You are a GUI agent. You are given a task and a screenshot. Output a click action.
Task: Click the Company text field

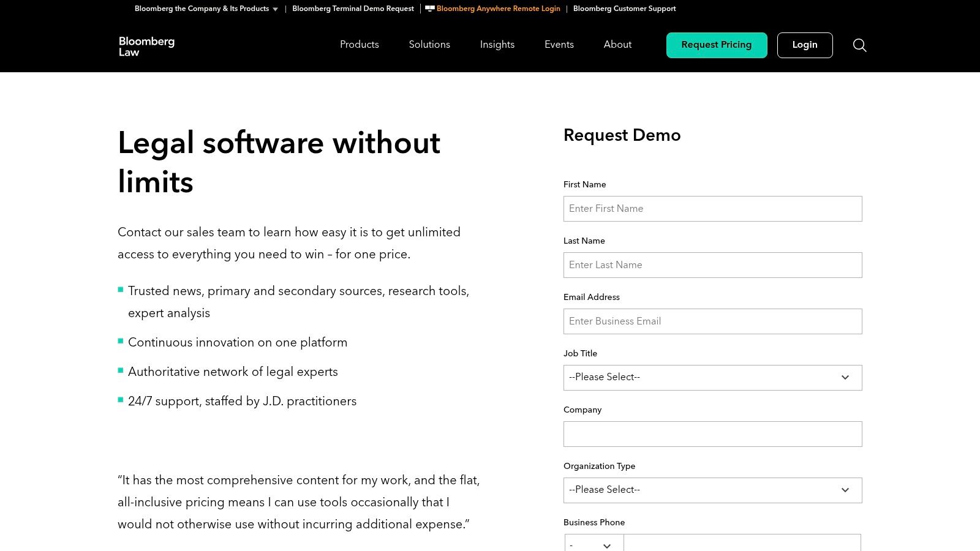point(712,434)
